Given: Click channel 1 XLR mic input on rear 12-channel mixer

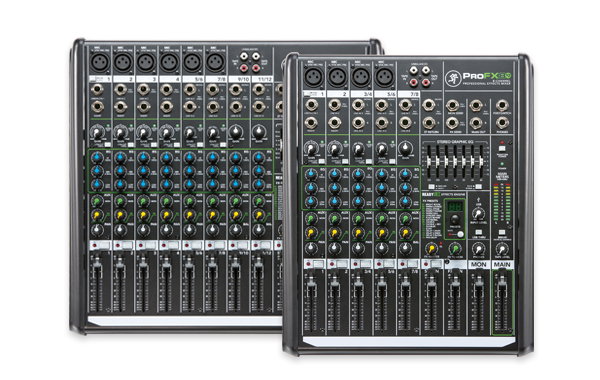Looking at the screenshot, I should pyautogui.click(x=100, y=62).
